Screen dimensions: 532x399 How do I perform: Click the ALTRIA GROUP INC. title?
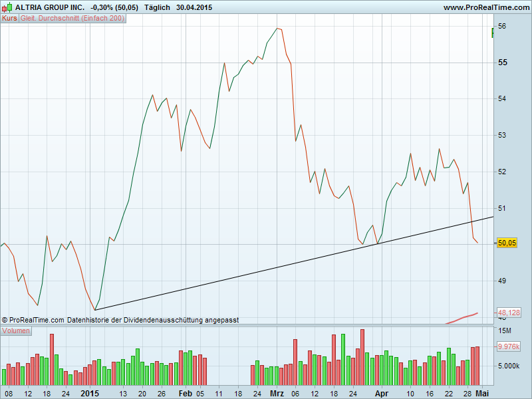pos(50,7)
